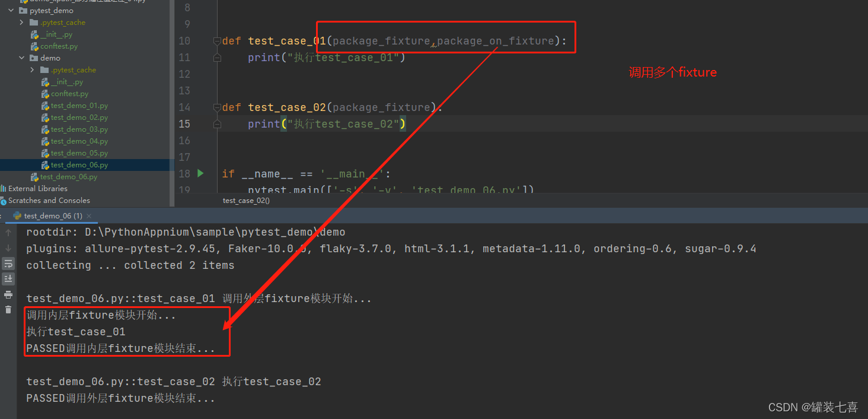Click the if __name__ == '__main__' line
The height and width of the screenshot is (419, 868).
(307, 174)
